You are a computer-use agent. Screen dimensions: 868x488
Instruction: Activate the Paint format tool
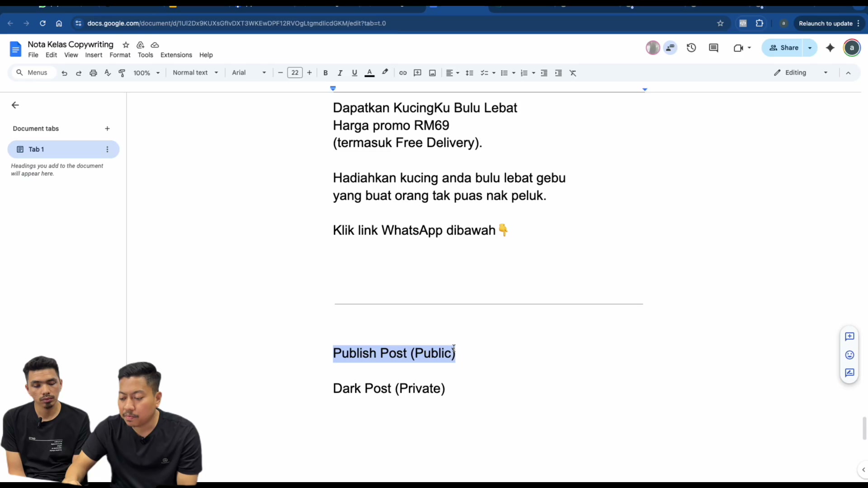click(x=122, y=73)
